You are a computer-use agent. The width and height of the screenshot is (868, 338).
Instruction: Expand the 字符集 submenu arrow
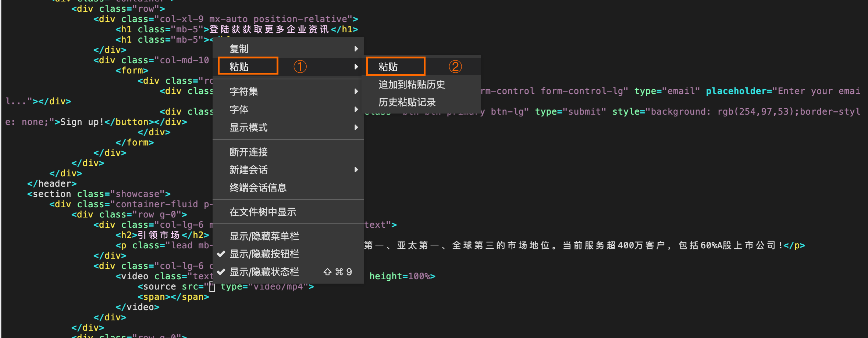[356, 91]
